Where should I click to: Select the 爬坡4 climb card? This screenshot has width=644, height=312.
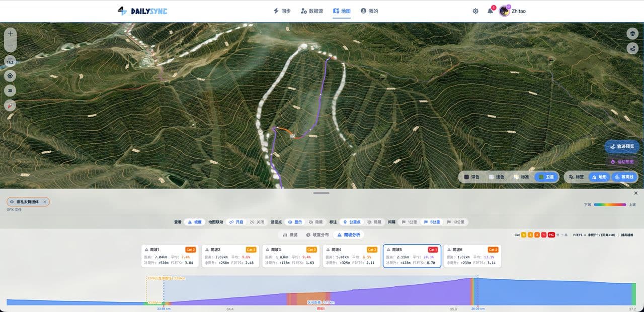pyautogui.click(x=351, y=256)
